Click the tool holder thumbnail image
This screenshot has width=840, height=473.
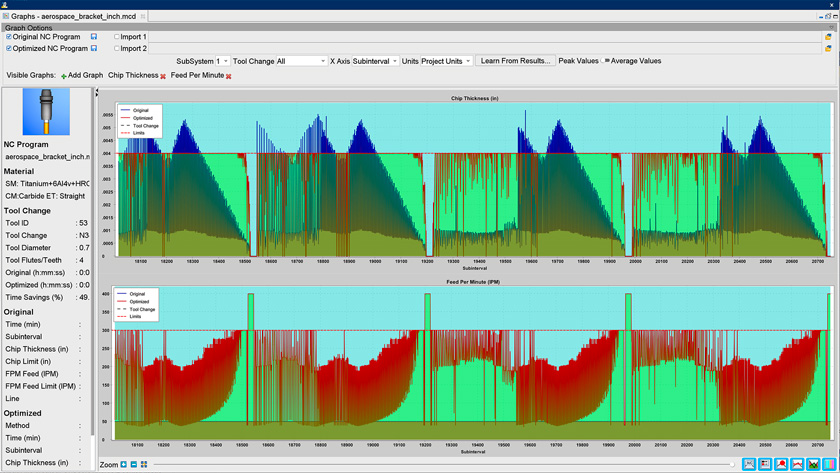click(x=46, y=111)
